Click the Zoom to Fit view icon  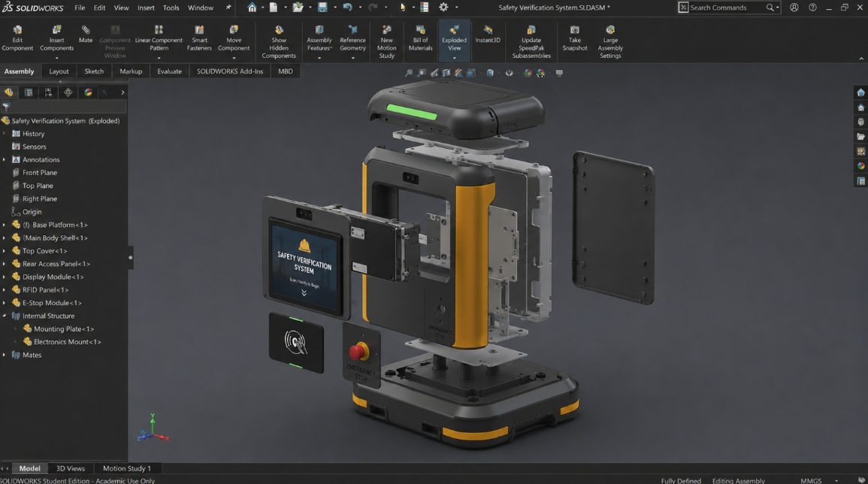tap(409, 73)
